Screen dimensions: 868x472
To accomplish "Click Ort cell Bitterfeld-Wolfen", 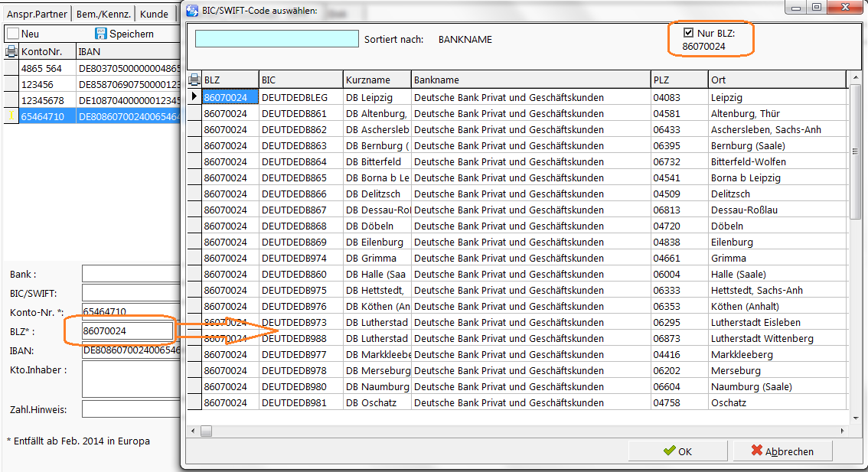I will click(778, 161).
